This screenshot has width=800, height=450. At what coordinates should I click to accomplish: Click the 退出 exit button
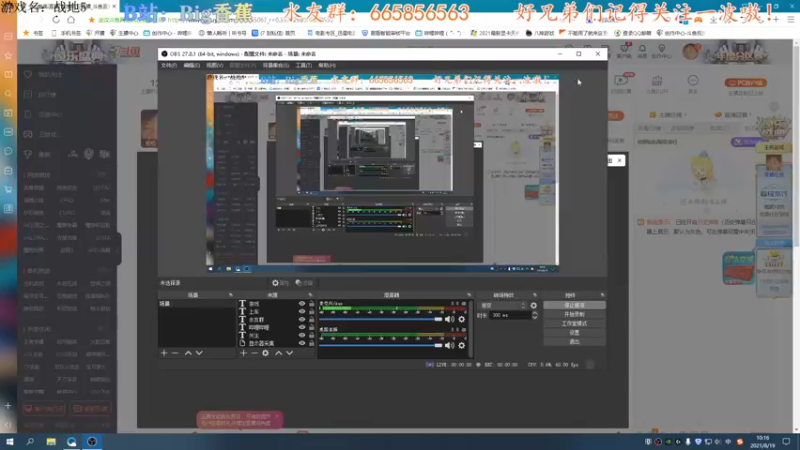(x=574, y=342)
